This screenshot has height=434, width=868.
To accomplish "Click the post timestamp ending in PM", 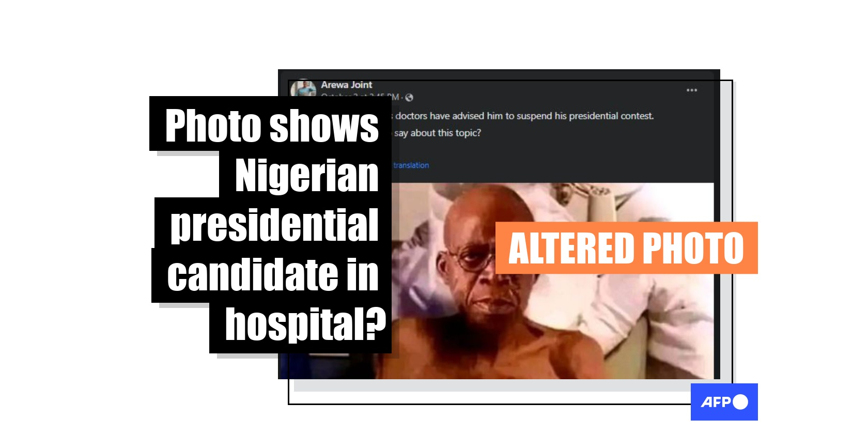I will (360, 97).
